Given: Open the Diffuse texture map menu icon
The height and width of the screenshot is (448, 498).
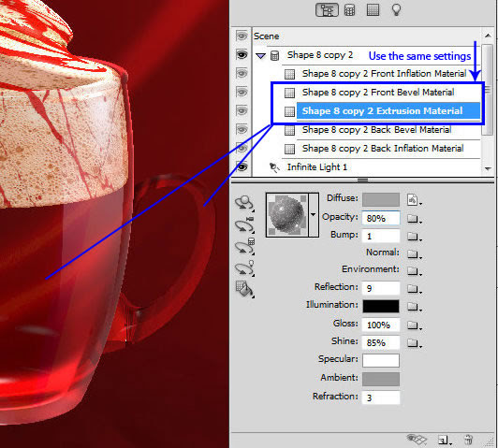Looking at the screenshot, I should 414,200.
